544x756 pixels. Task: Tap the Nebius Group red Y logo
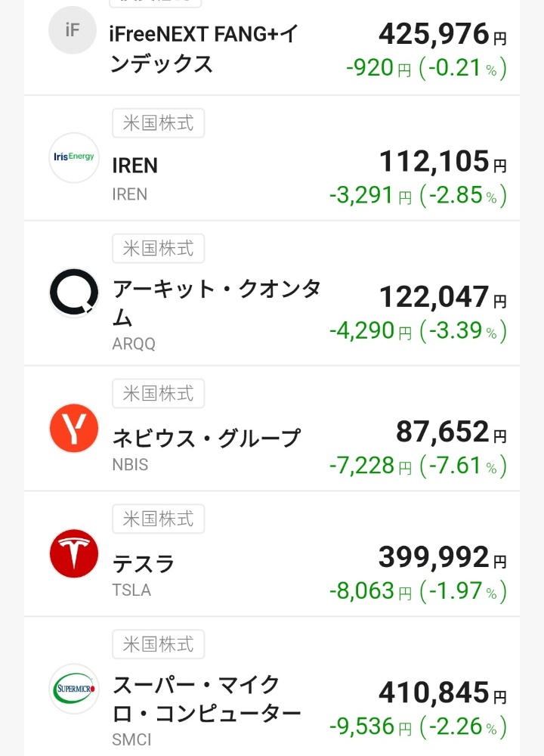(74, 428)
